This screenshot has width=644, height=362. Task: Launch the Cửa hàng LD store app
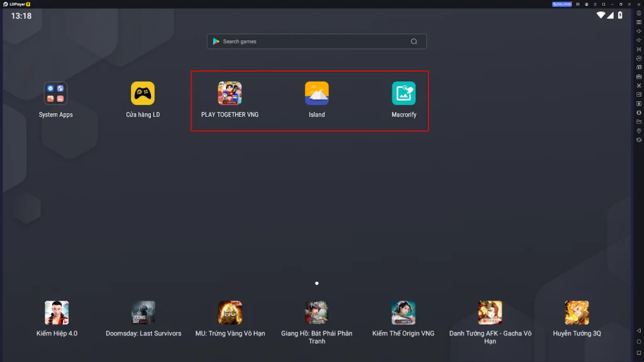[x=143, y=94]
